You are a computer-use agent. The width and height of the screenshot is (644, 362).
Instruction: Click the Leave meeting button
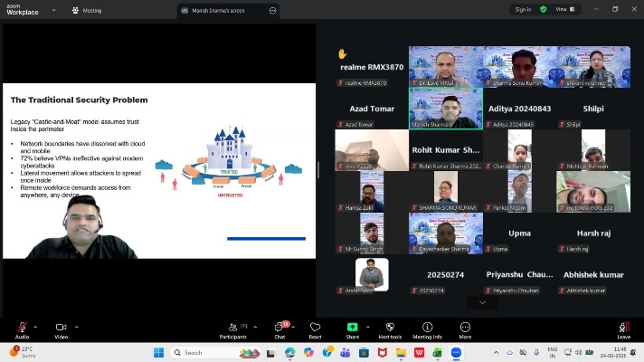(x=623, y=328)
